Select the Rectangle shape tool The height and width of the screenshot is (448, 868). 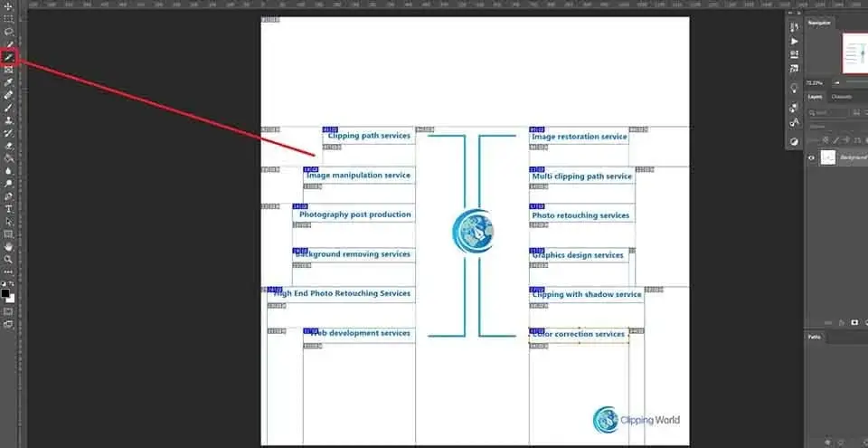(8, 234)
